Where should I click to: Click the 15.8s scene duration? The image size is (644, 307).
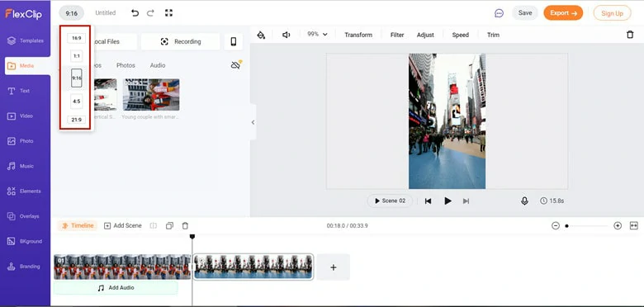[552, 201]
